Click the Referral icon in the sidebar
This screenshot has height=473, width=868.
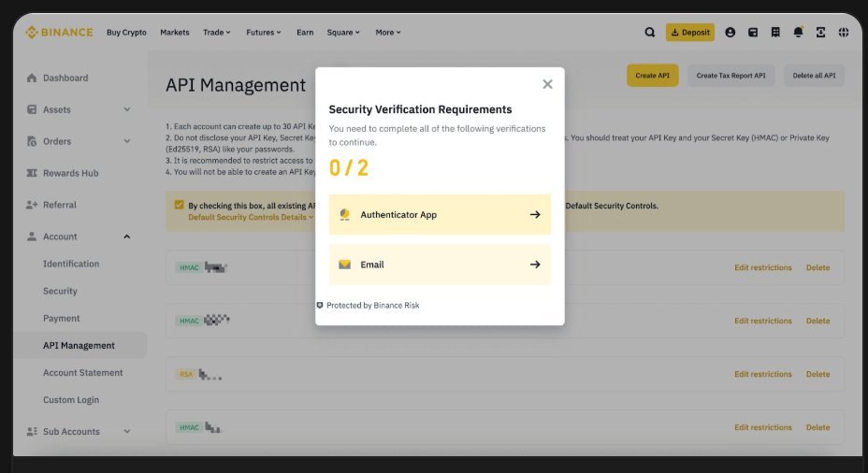pyautogui.click(x=32, y=205)
